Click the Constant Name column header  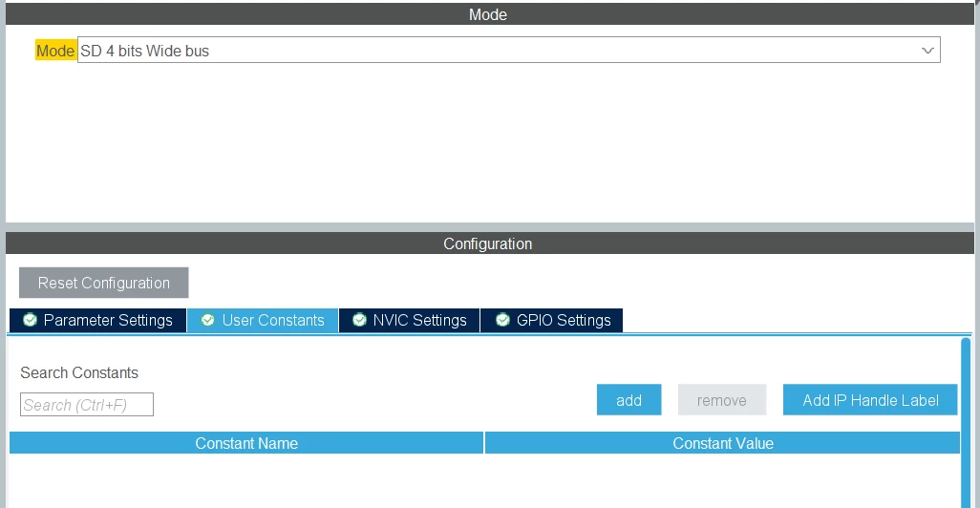point(246,443)
